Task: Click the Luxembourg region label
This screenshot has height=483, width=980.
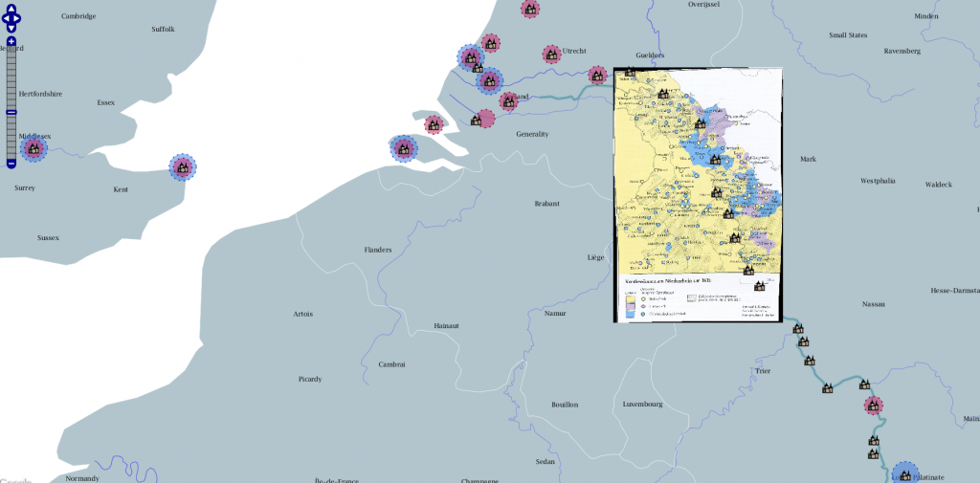Action: coord(642,405)
